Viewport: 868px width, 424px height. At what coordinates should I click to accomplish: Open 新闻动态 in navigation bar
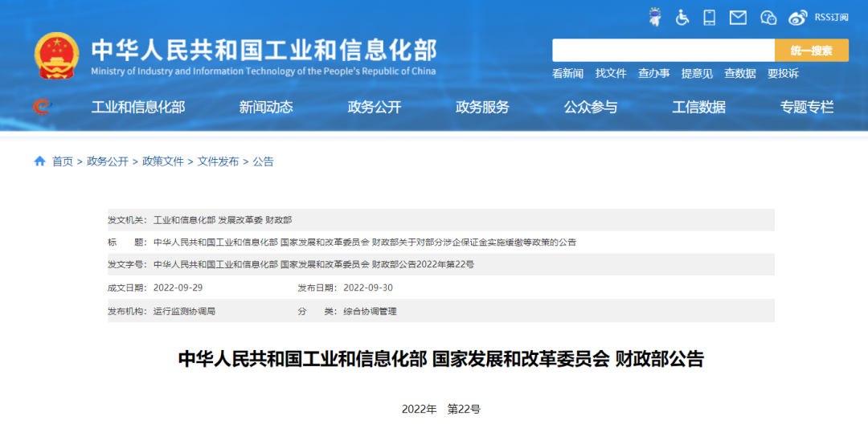coord(266,107)
